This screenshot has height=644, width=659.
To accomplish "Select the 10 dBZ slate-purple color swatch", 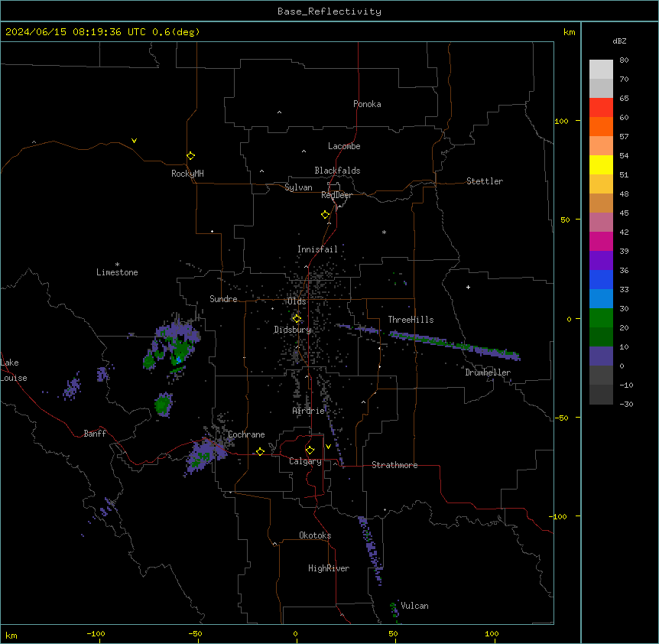I will (601, 356).
